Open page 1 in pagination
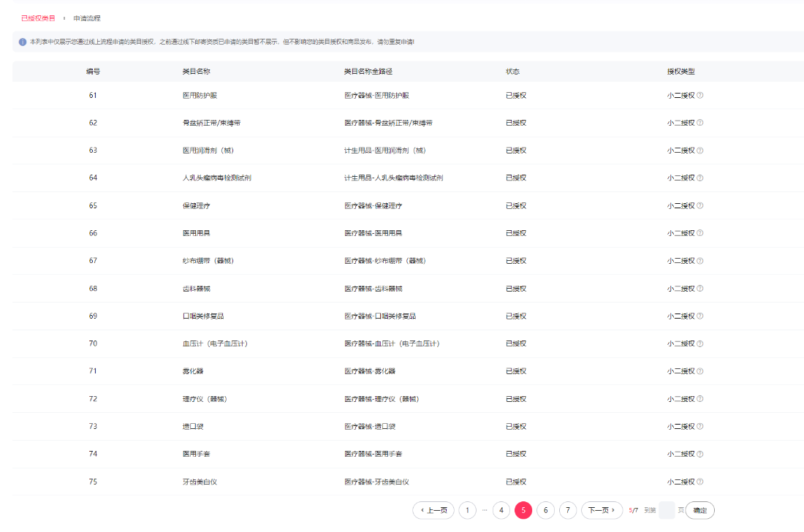 [x=467, y=510]
